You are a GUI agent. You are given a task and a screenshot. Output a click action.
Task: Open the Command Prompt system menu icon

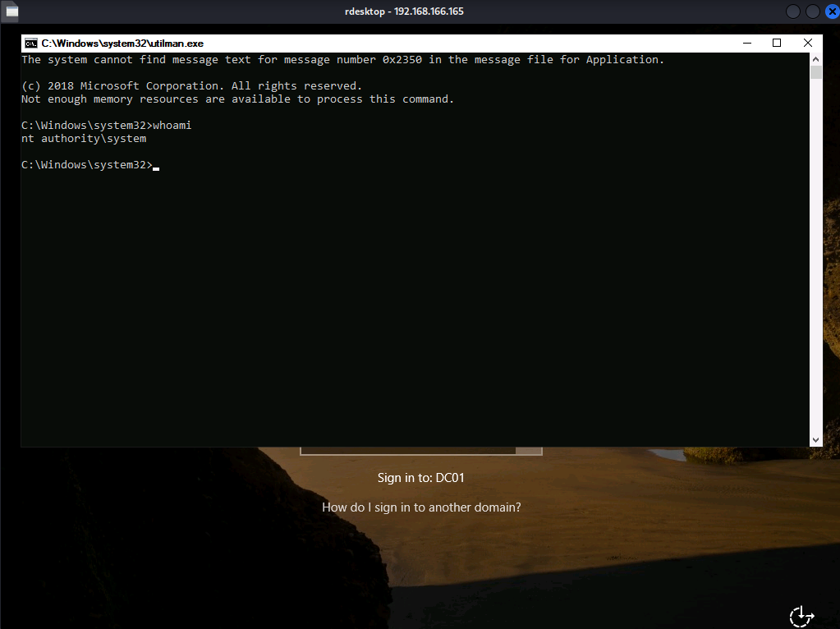(x=30, y=44)
